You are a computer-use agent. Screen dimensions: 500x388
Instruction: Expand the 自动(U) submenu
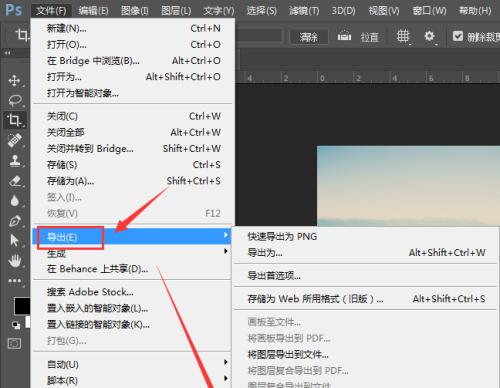coord(132,364)
